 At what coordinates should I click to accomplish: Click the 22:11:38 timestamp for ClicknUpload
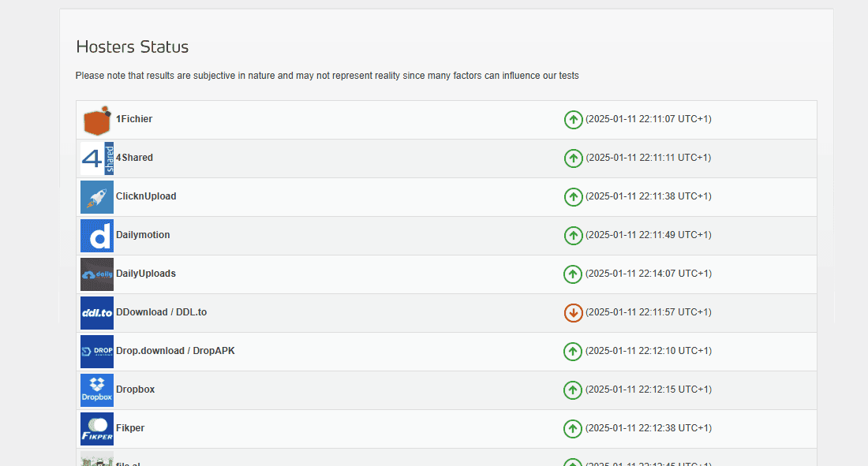(x=649, y=196)
